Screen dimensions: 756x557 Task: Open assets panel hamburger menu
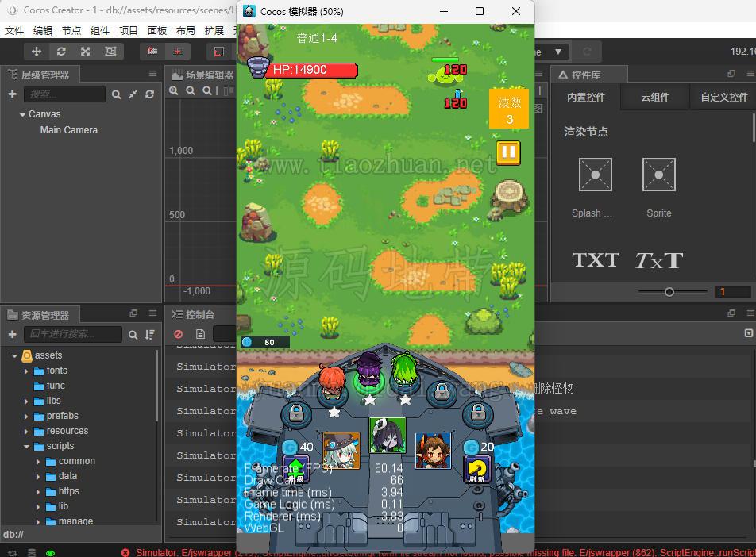[152, 313]
